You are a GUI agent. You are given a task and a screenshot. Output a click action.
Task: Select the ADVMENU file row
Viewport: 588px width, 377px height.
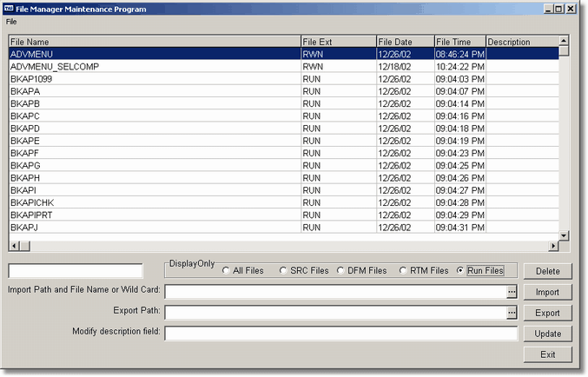coord(284,54)
